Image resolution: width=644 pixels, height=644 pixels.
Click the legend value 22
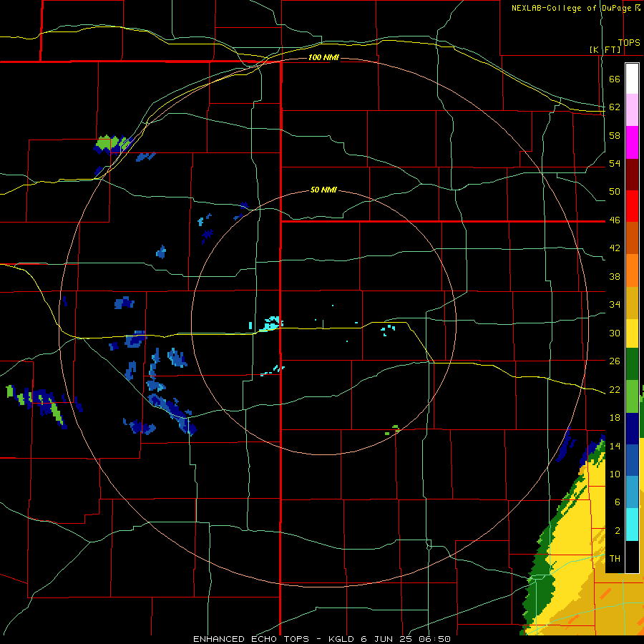tap(615, 389)
